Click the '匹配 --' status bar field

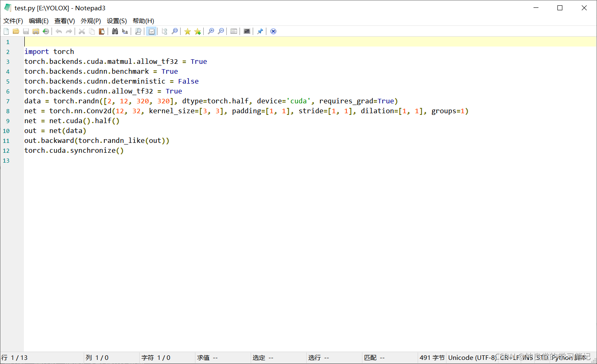click(x=390, y=357)
